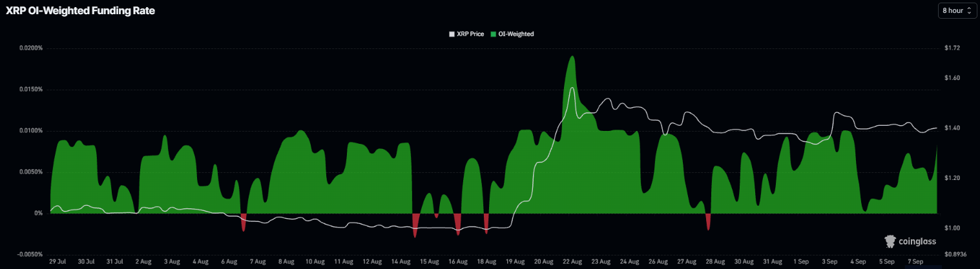The width and height of the screenshot is (980, 269).
Task: Click the 0.0050% left axis label
Action: click(31, 172)
